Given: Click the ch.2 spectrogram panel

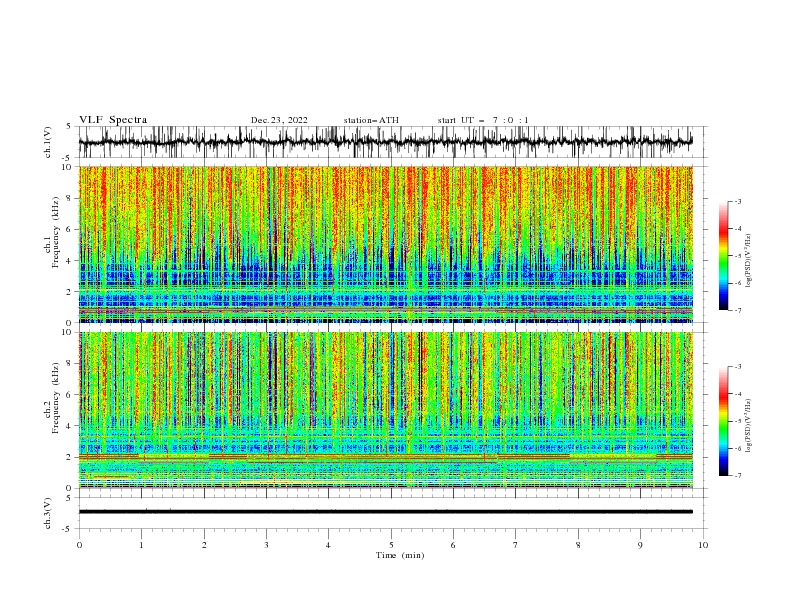Looking at the screenshot, I should 385,410.
